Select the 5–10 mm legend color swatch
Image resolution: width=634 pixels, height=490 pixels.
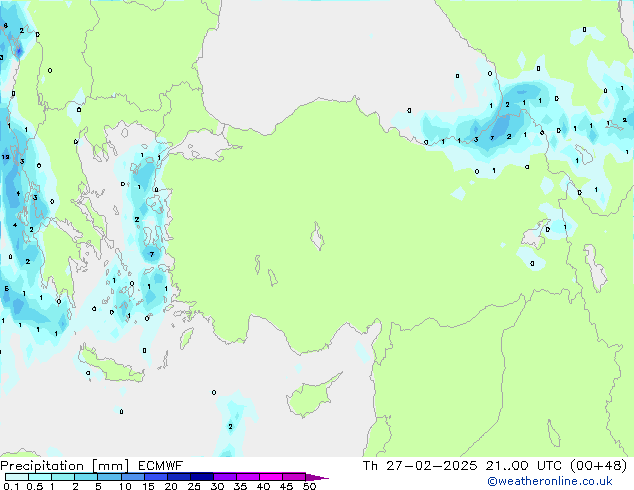coord(109,477)
